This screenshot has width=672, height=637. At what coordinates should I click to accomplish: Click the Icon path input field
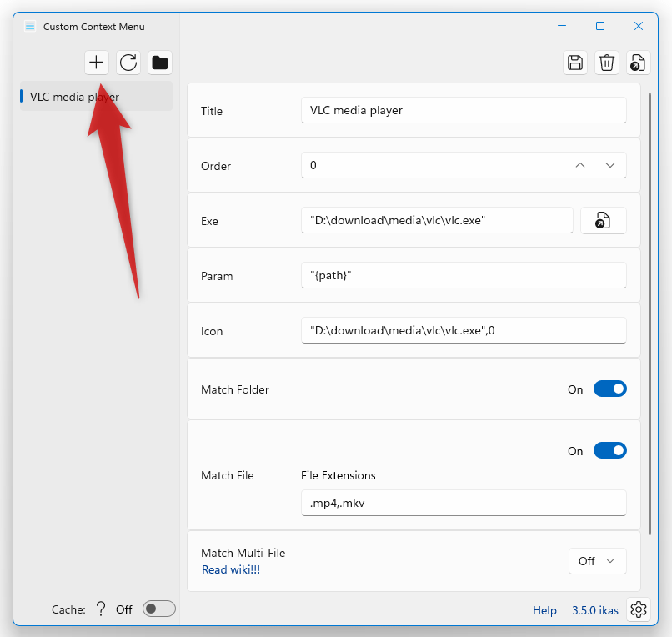pos(464,330)
